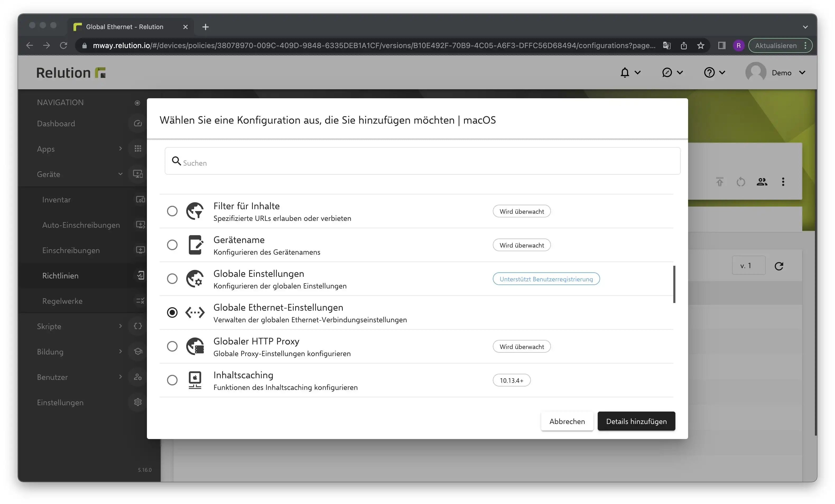Select the Globaler HTTP Proxy radio button
Screen dimensions: 835x504
coord(172,346)
